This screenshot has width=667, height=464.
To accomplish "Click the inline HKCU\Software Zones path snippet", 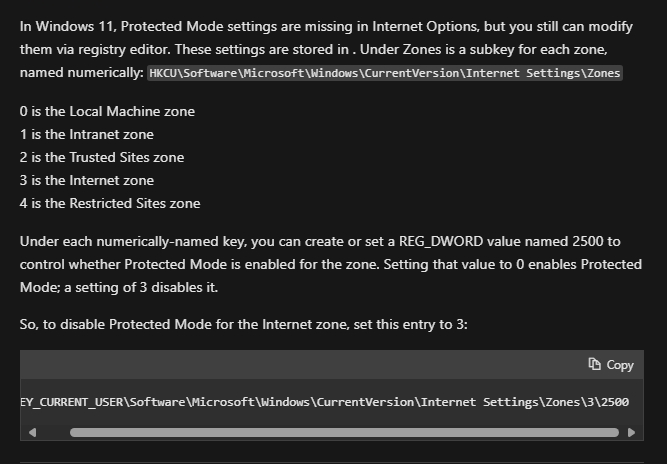I will (385, 73).
